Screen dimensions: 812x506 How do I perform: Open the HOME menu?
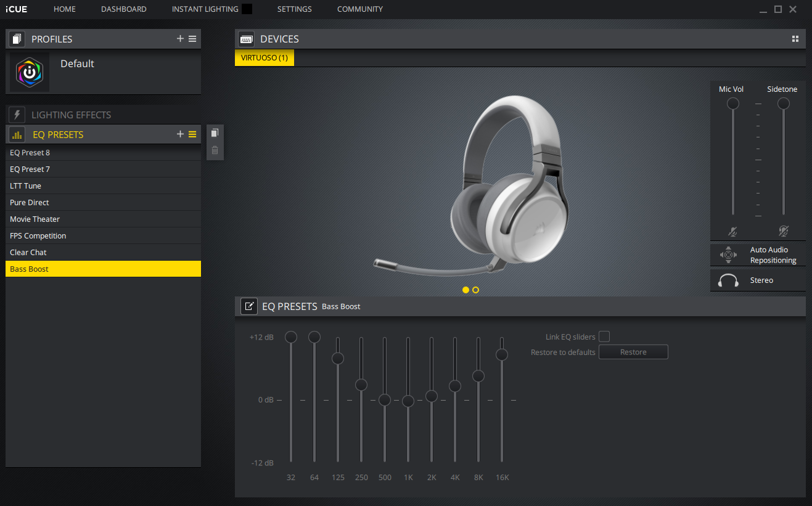(x=65, y=9)
